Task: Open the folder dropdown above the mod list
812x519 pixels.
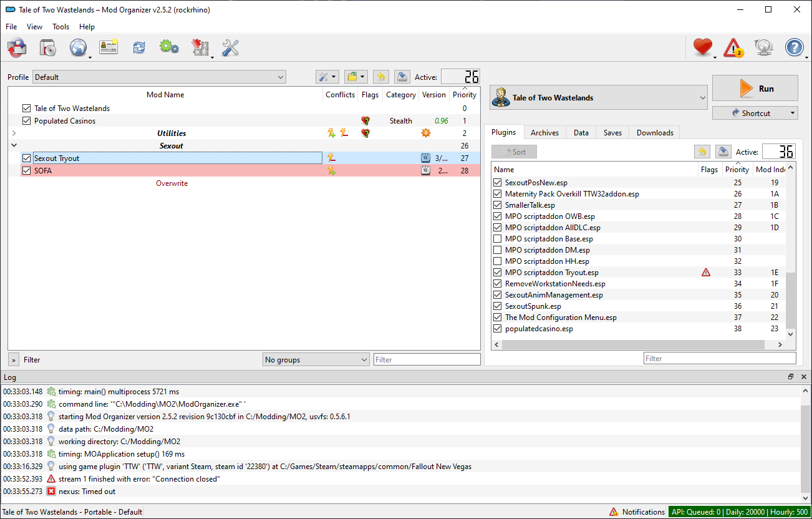Action: (356, 77)
